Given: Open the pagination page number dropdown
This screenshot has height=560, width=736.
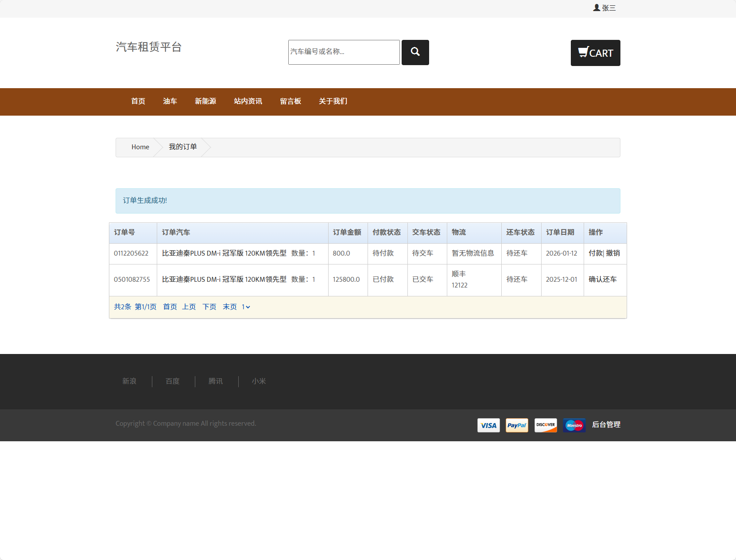Looking at the screenshot, I should coord(246,307).
